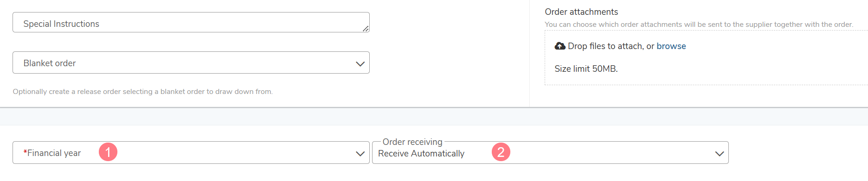
Task: Expand the Financial year chevron arrow
Action: [360, 154]
